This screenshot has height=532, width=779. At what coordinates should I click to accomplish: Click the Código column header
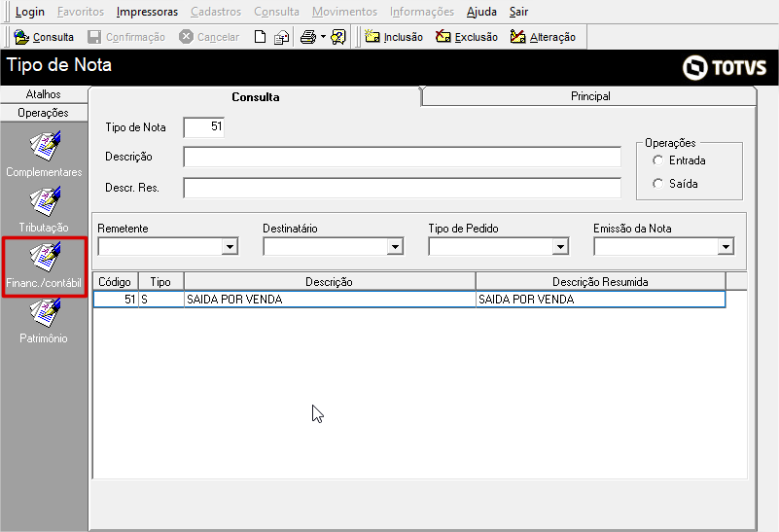pos(115,282)
